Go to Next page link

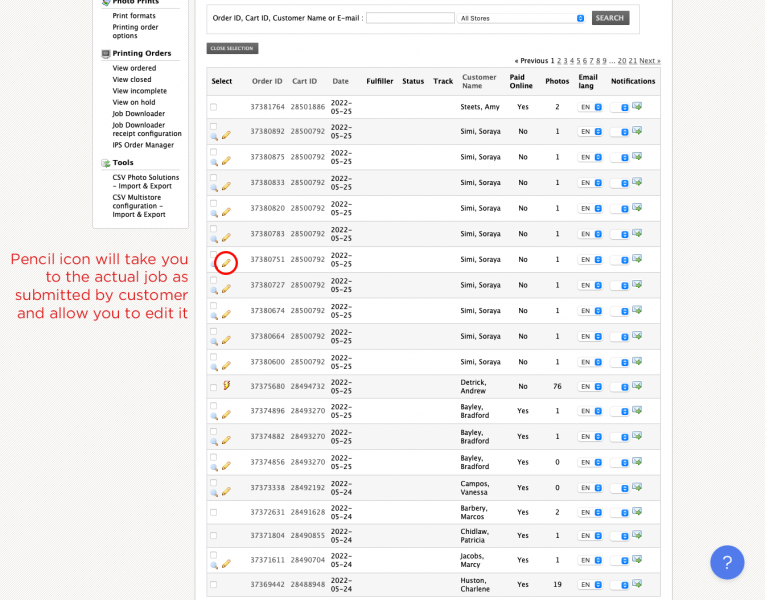650,60
